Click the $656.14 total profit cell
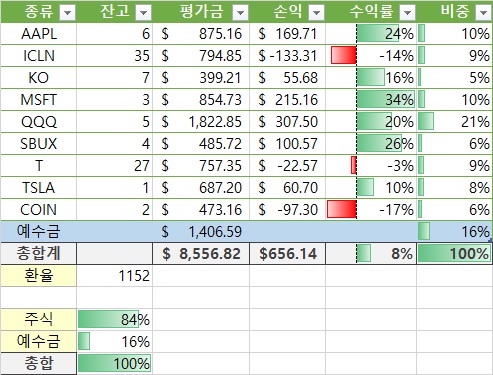The image size is (493, 375). coord(288,254)
